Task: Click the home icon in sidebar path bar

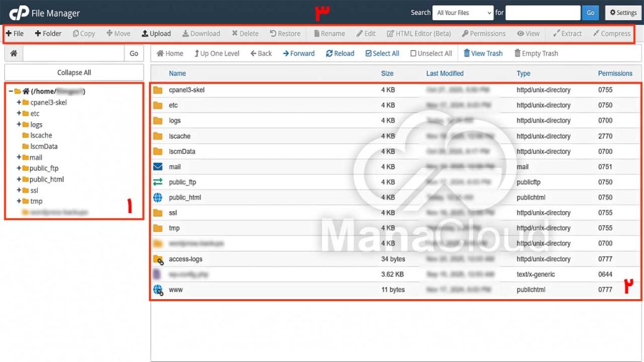Action: [x=14, y=54]
